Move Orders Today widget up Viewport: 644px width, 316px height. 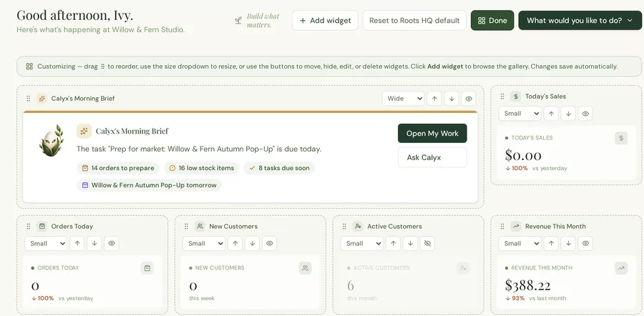click(77, 243)
